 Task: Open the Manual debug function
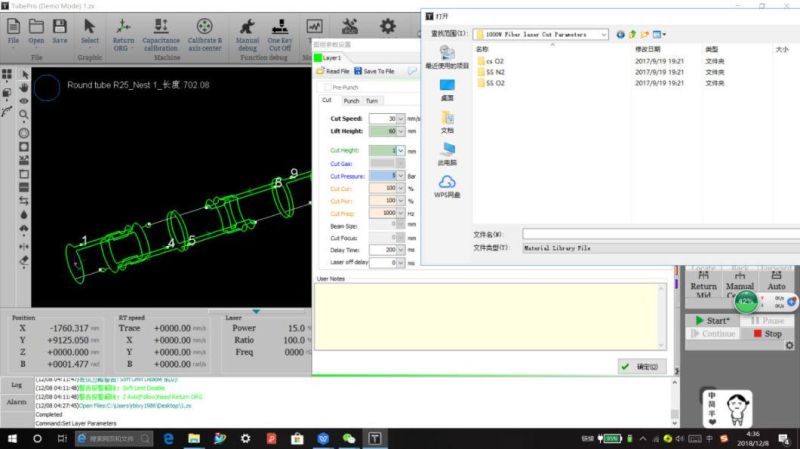[247, 26]
